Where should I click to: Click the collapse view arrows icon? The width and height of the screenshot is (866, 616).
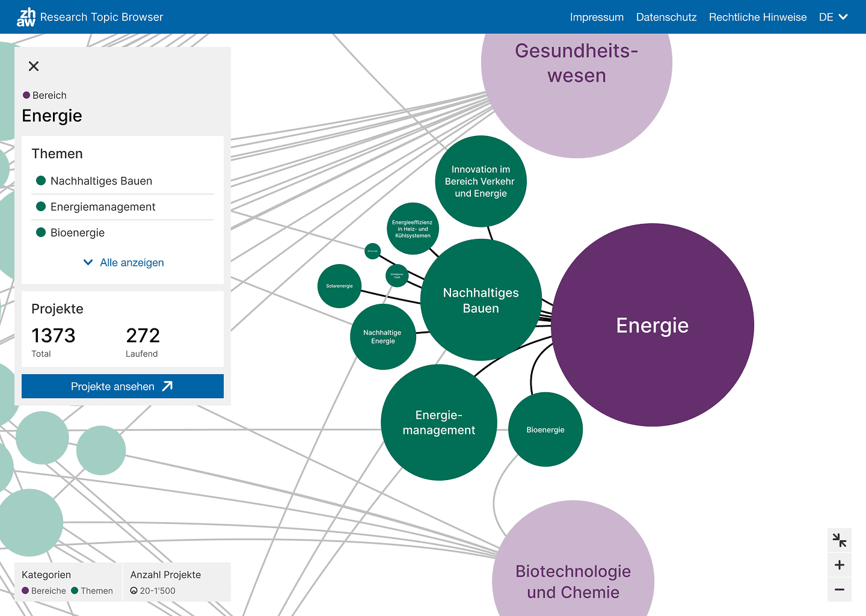click(840, 540)
